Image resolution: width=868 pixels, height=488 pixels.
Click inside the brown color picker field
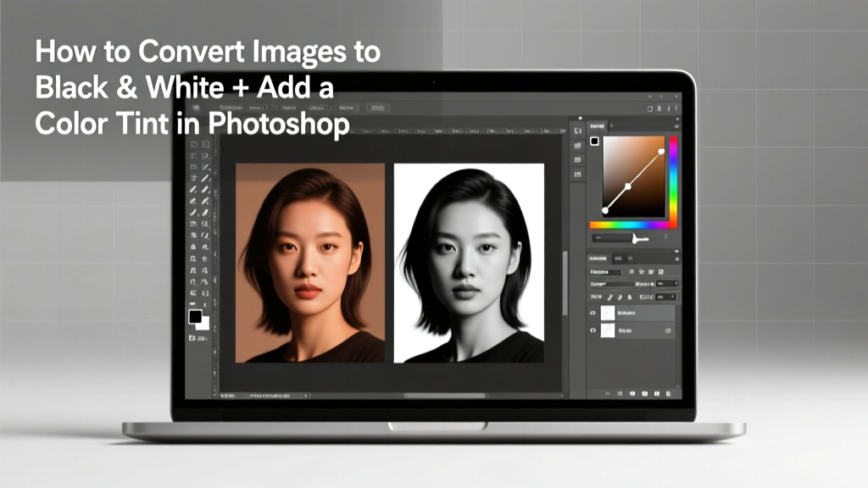pyautogui.click(x=633, y=176)
